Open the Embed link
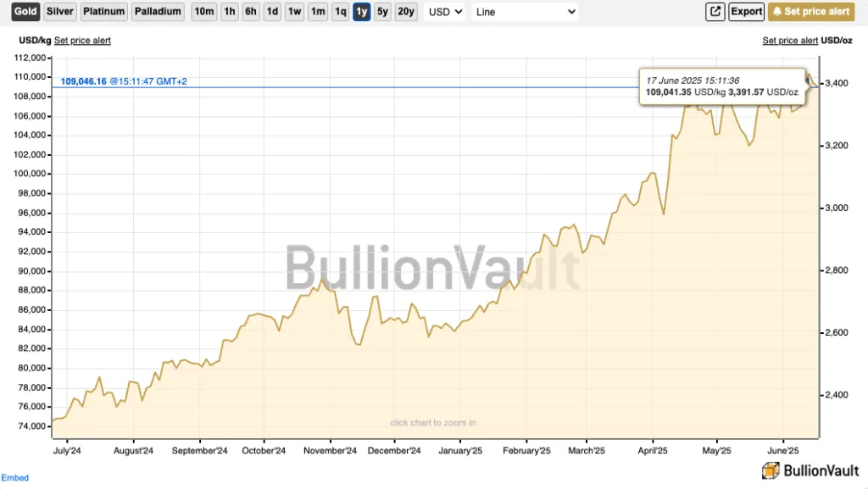Image resolution: width=868 pixels, height=489 pixels. 14,478
